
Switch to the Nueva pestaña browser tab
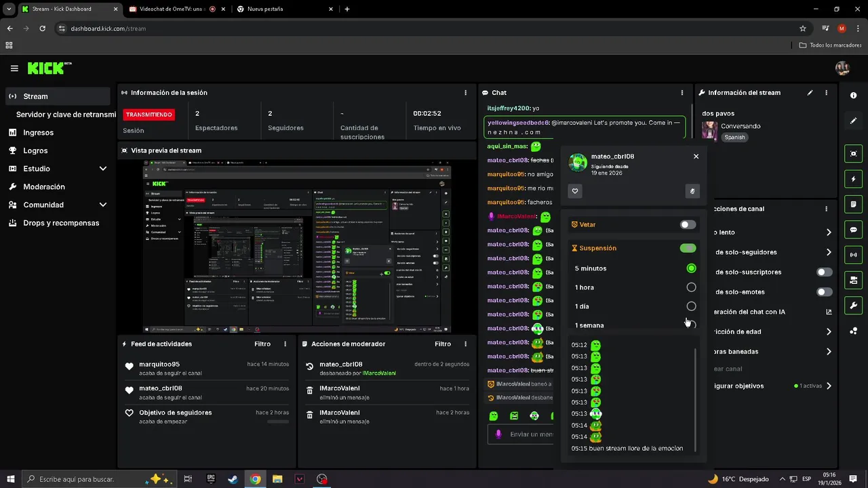click(285, 9)
